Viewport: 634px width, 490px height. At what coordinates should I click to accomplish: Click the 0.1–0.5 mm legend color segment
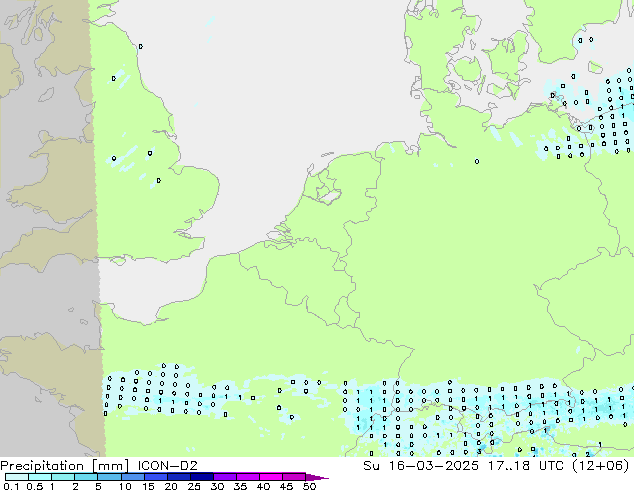click(17, 477)
